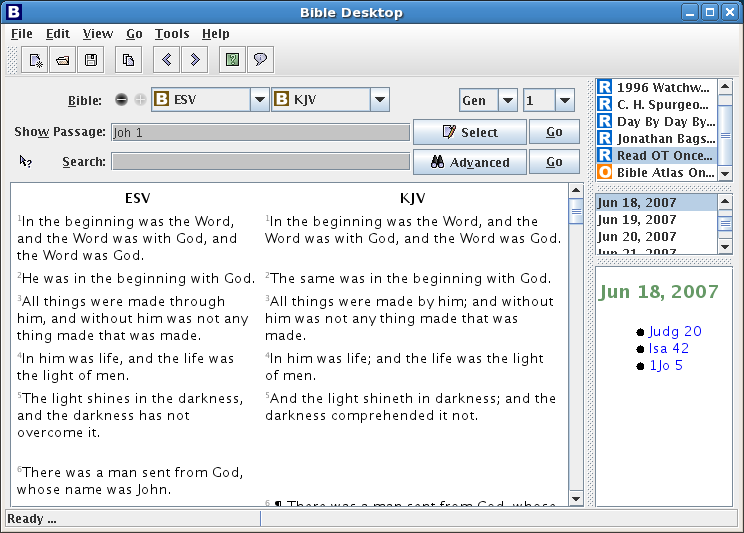
Task: Open help contents with the green question icon
Action: [232, 60]
